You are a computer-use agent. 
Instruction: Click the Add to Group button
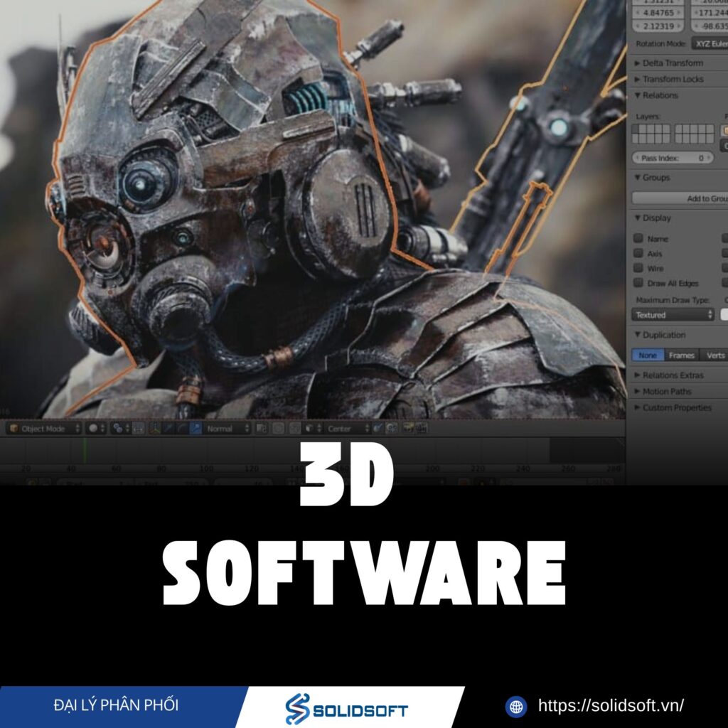coord(680,198)
